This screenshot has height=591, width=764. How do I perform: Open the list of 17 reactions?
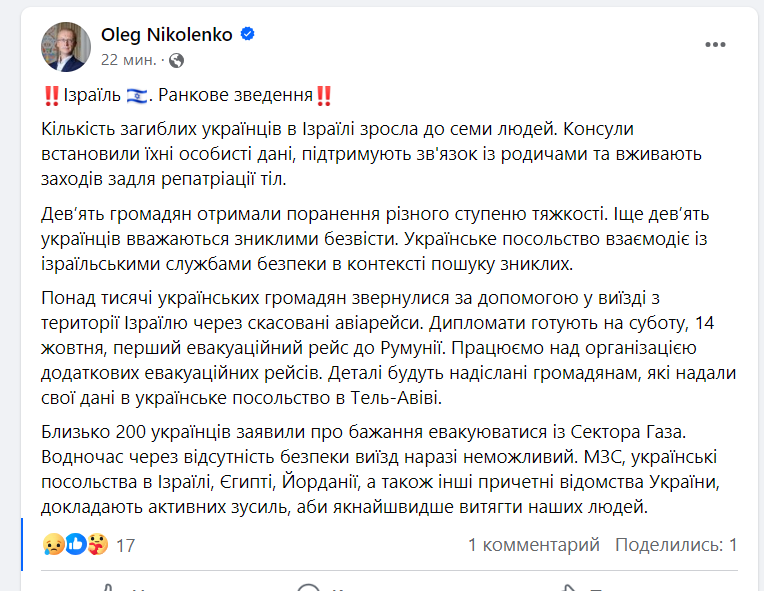click(126, 545)
